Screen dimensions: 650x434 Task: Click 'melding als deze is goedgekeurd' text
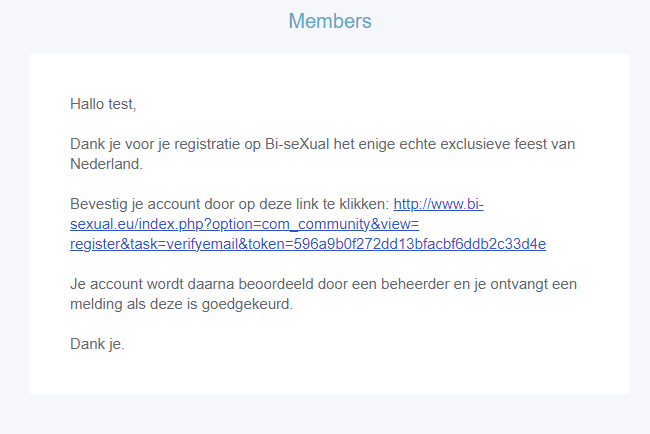click(x=181, y=304)
